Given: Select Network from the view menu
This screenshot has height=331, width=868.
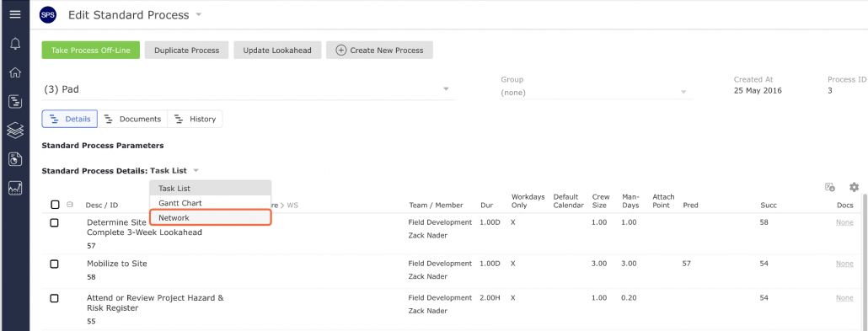Looking at the screenshot, I should coord(211,218).
